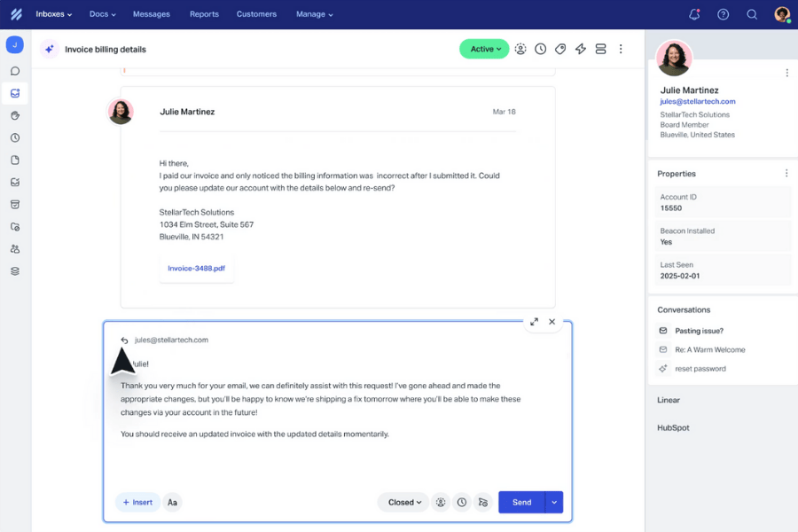Expand the Linear section in sidebar
Viewport: 798px width, 532px height.
669,400
